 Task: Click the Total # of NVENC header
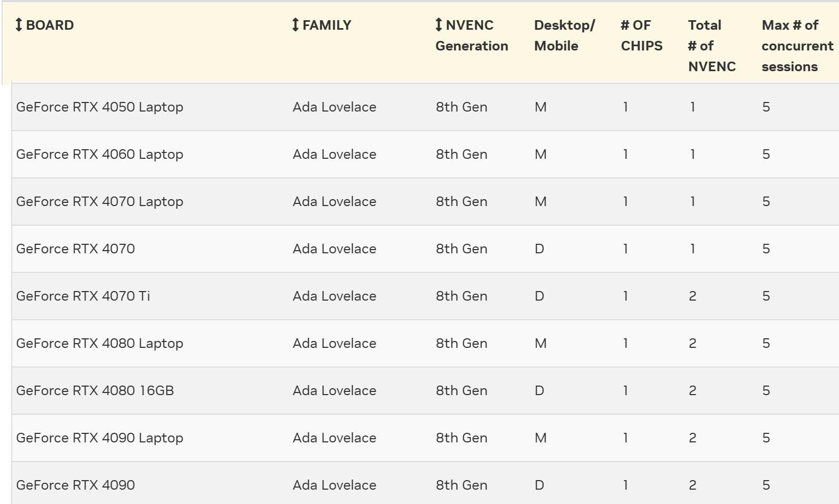tap(712, 46)
